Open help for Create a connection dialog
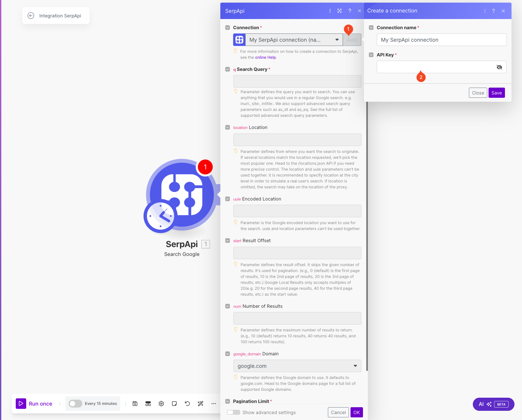The width and height of the screenshot is (522, 420). tap(493, 11)
